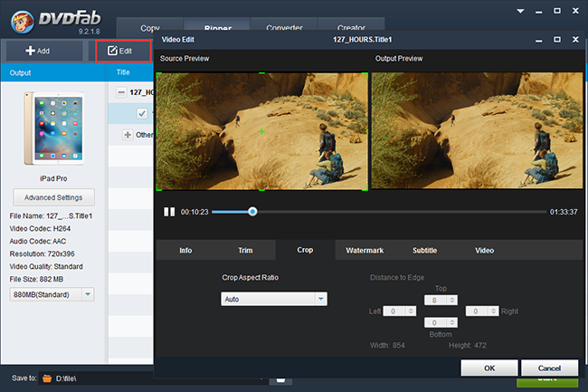Viewport: 588px width, 392px height.
Task: Click the Left distance value field
Action: 394,311
